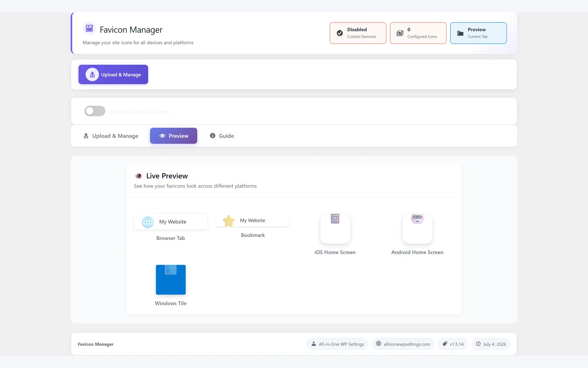
Task: Click the v1.5.14 version badge
Action: tap(453, 344)
